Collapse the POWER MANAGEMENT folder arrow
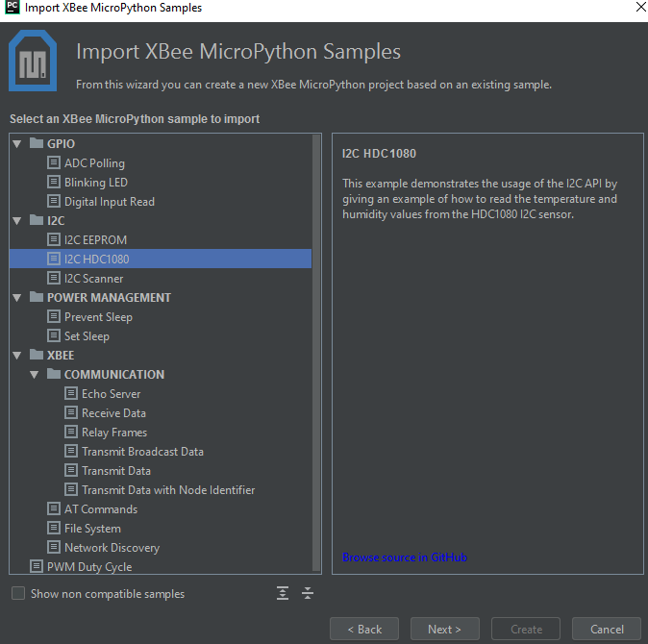 click(17, 297)
